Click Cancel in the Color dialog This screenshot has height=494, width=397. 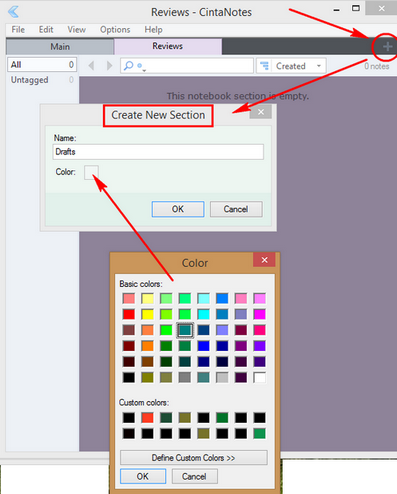point(194,476)
